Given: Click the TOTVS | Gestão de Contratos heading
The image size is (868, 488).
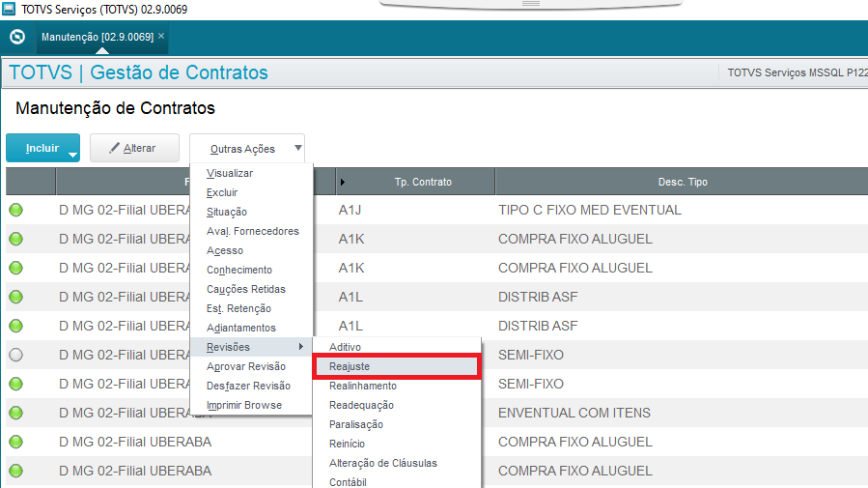Looking at the screenshot, I should (x=138, y=72).
